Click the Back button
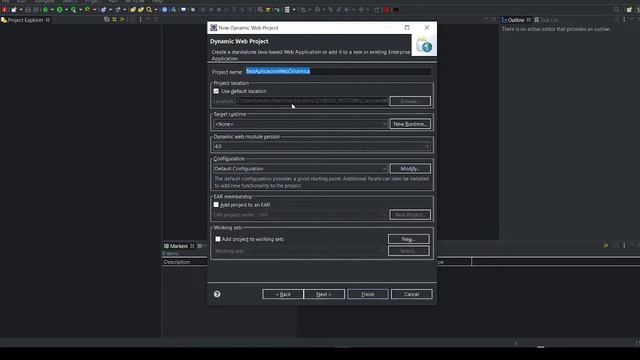Screen dimensions: 640x360 point(283,294)
